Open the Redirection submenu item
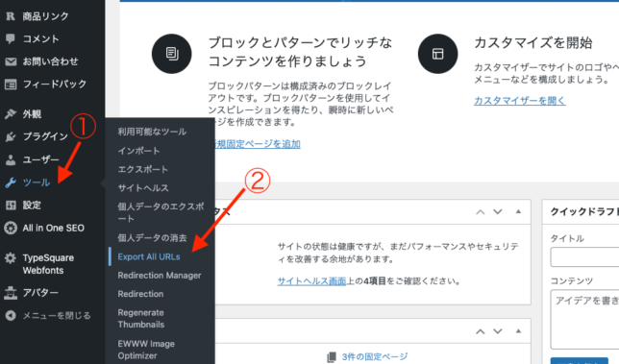The width and height of the screenshot is (619, 364). 140,294
